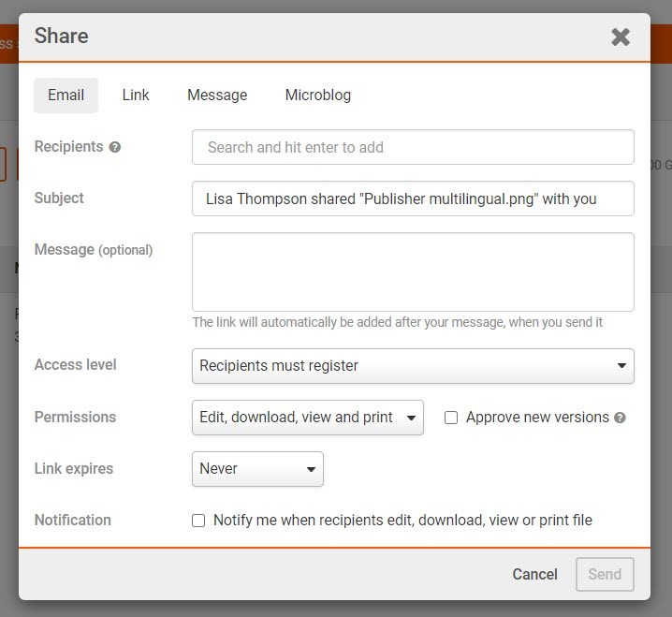The width and height of the screenshot is (672, 617).
Task: Select the Microblog tab
Action: coord(318,95)
